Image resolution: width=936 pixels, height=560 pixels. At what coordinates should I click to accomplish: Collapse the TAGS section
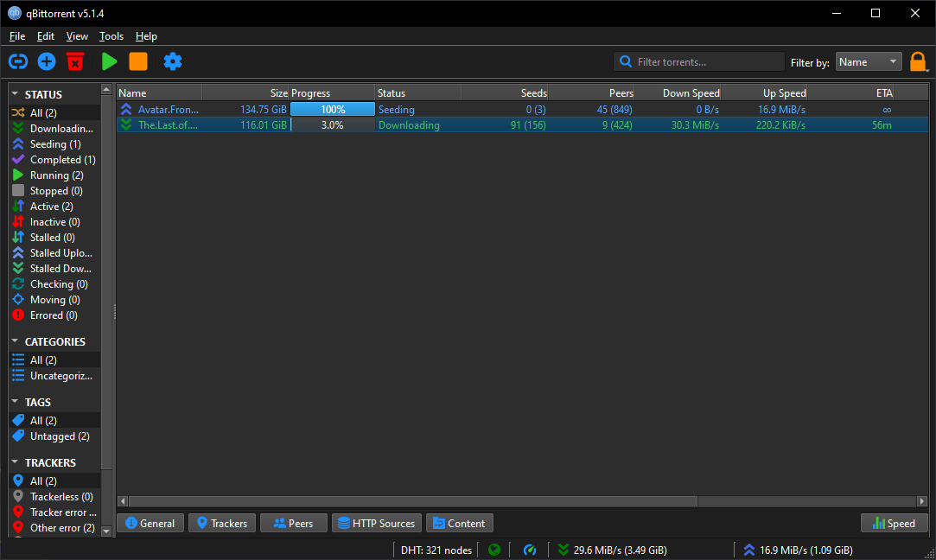click(x=15, y=401)
